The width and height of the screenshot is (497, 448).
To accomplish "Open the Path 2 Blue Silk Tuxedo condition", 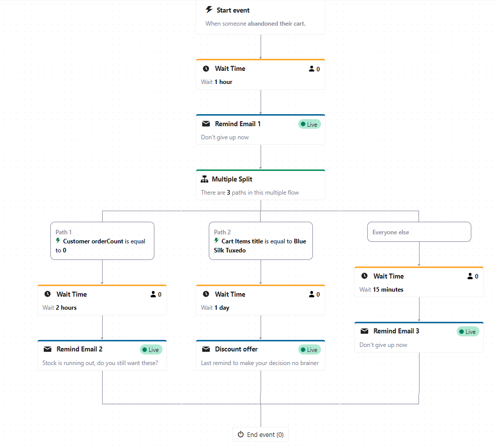I will tap(261, 241).
